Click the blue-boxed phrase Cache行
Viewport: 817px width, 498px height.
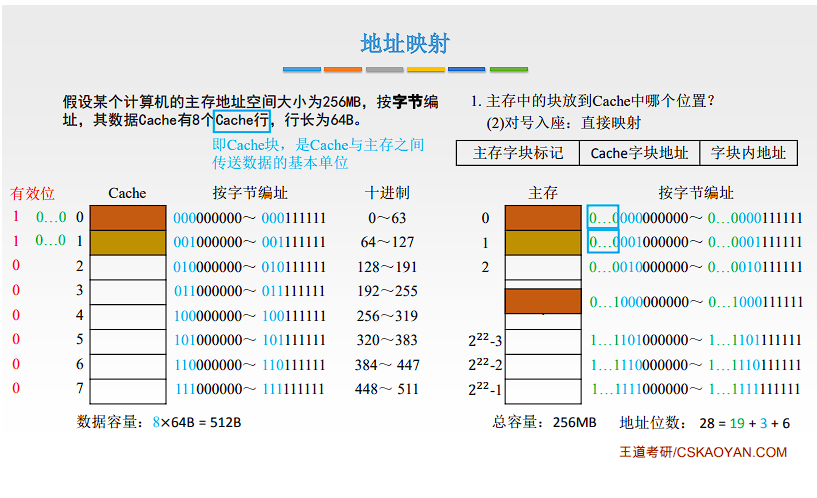click(242, 120)
